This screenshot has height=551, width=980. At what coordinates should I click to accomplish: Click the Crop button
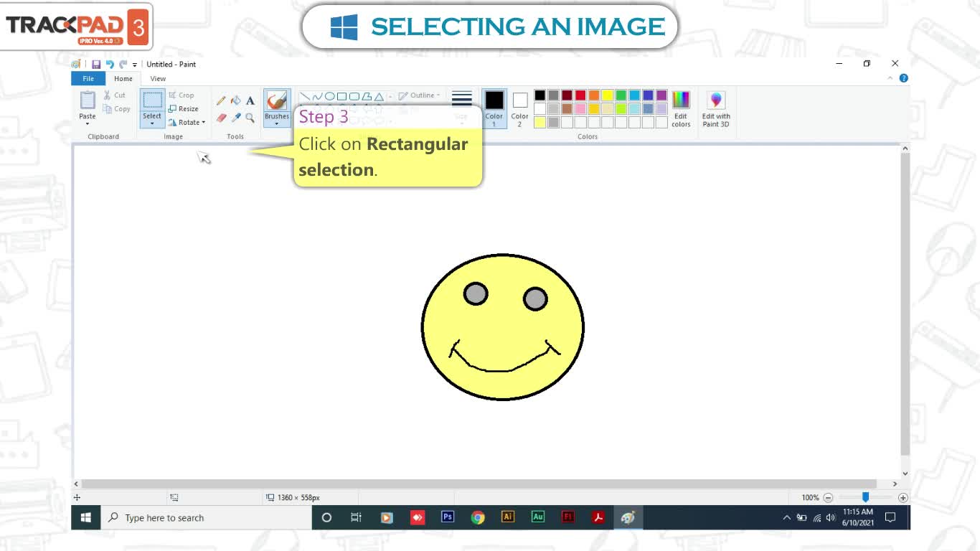pos(182,95)
